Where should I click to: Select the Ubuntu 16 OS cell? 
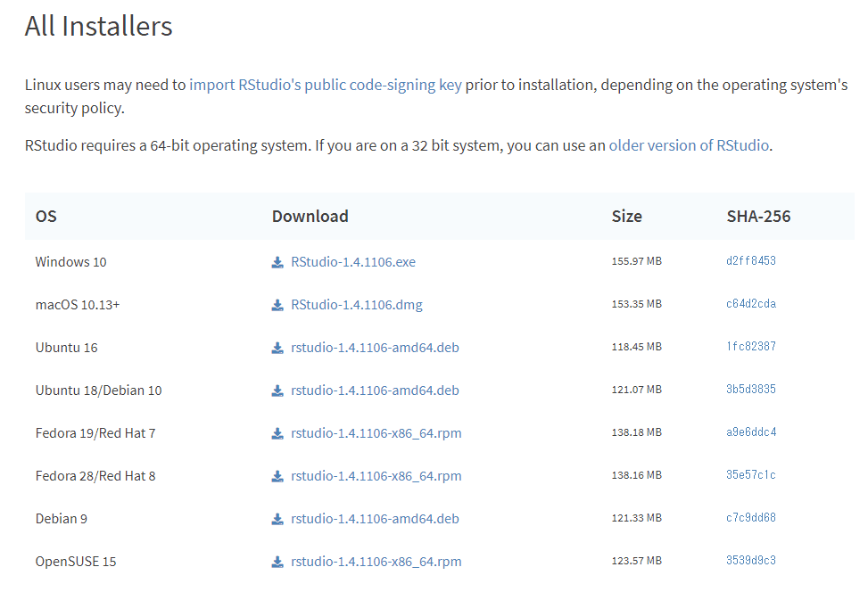pyautogui.click(x=66, y=348)
